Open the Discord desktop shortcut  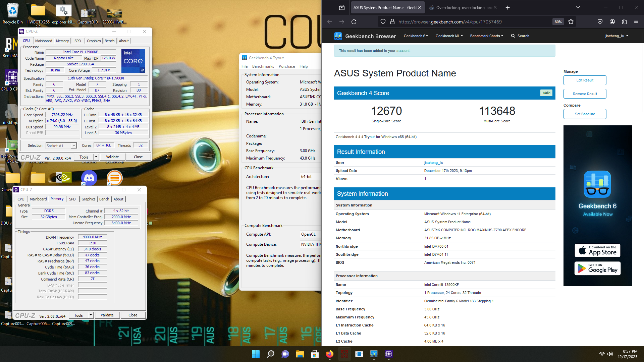(89, 178)
